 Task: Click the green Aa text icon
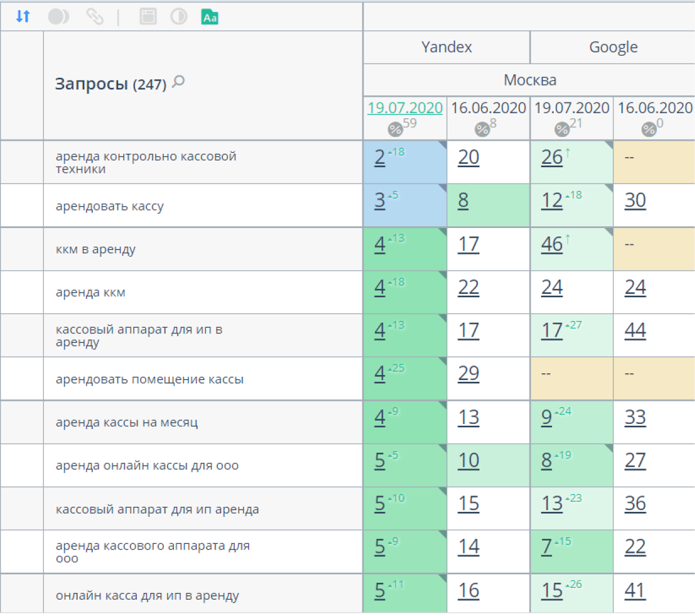(x=210, y=17)
